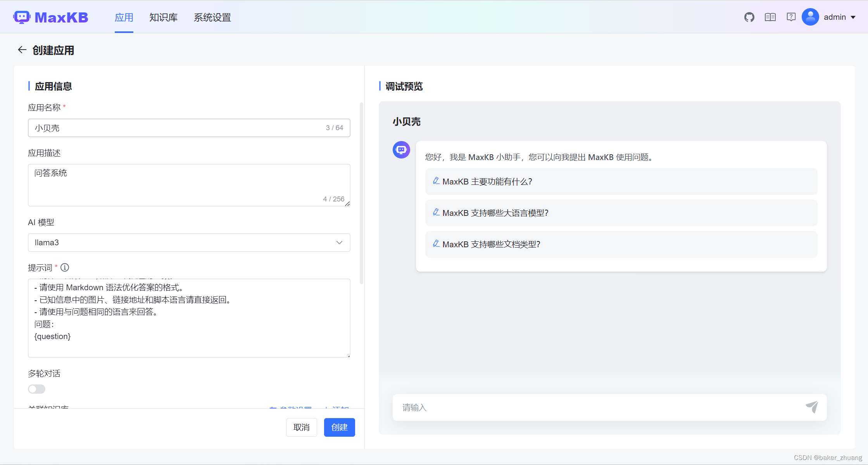This screenshot has width=868, height=465.
Task: Click the info icon next to 提示词
Action: 65,267
